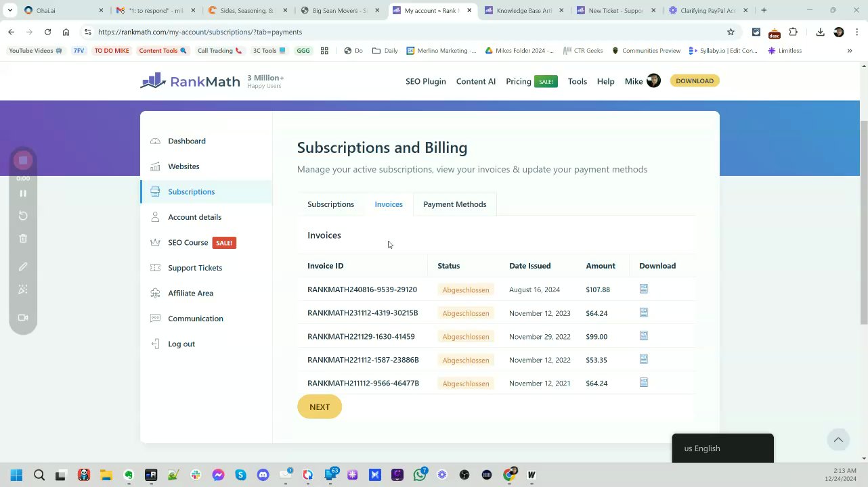Download the November 12, 2023 invoice
Image resolution: width=868 pixels, height=487 pixels.
click(x=644, y=312)
